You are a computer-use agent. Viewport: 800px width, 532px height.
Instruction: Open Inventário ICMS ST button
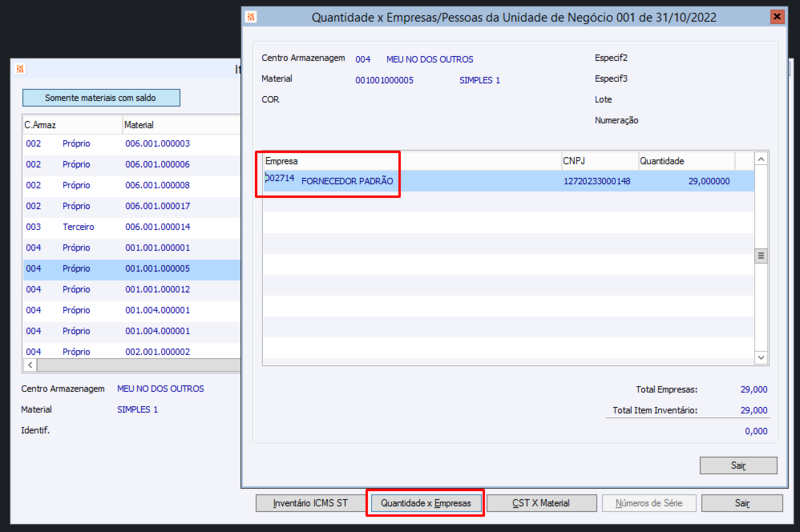point(310,503)
